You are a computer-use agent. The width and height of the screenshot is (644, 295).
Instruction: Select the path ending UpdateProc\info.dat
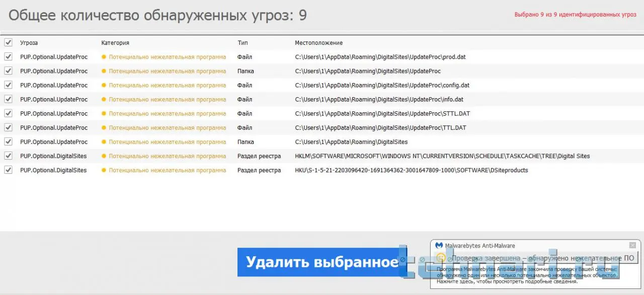tap(379, 99)
